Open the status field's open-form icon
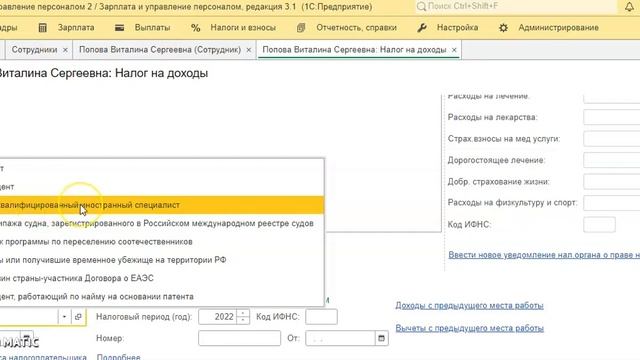The image size is (640, 360). pyautogui.click(x=78, y=317)
